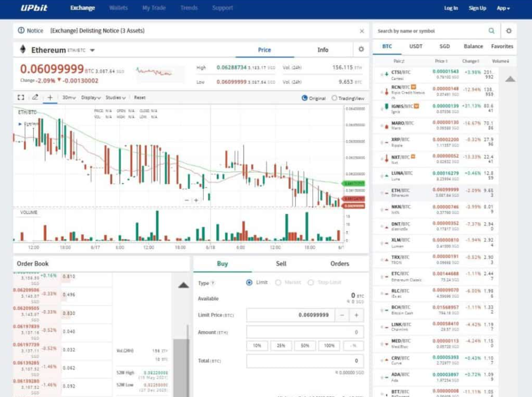Open the Display dropdown

91,98
